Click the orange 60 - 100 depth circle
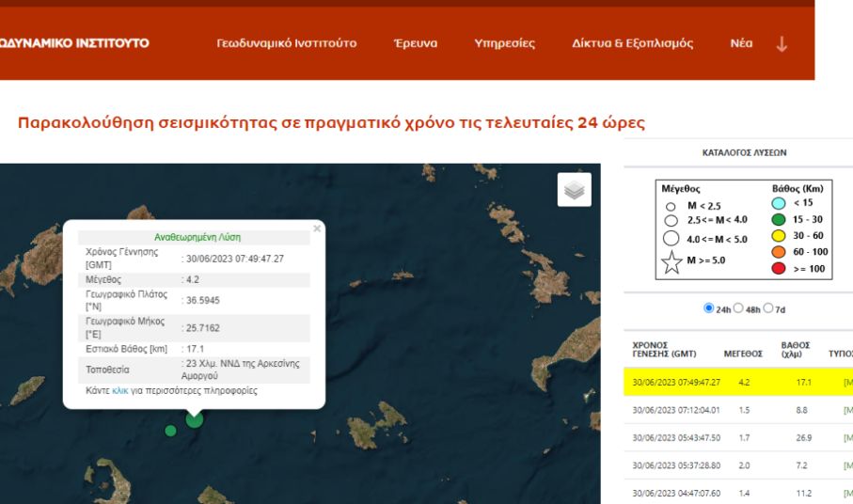Screen dimensions: 853x504 (779, 252)
